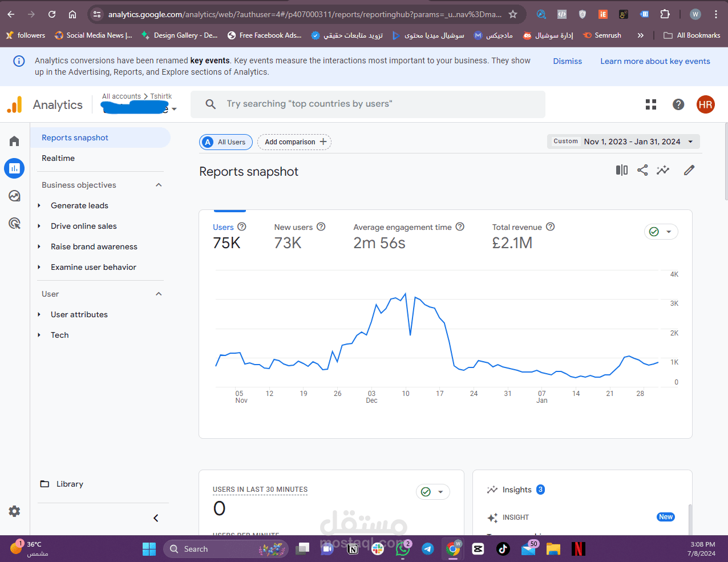
Task: Open the date range Nov 1 2023 dropdown
Action: [623, 141]
